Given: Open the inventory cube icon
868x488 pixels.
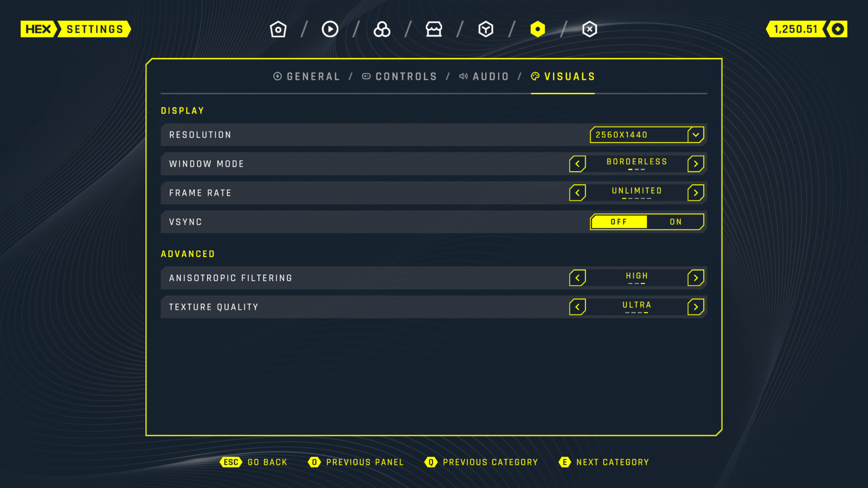Looking at the screenshot, I should pyautogui.click(x=486, y=29).
